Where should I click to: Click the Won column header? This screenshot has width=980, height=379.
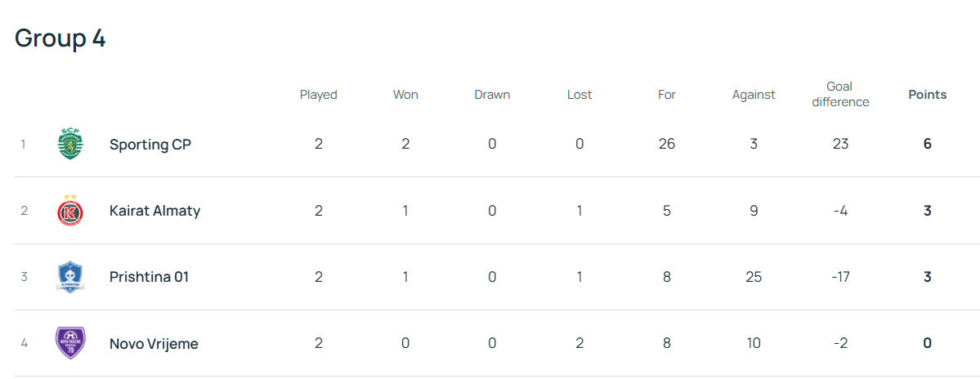click(405, 95)
